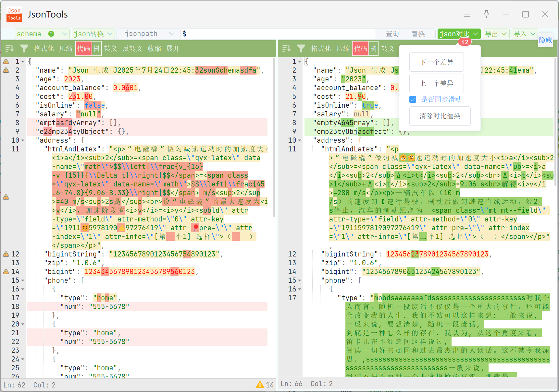This screenshot has width=559, height=392.
Task: Open the 导入 dropdown
Action: tap(525, 34)
